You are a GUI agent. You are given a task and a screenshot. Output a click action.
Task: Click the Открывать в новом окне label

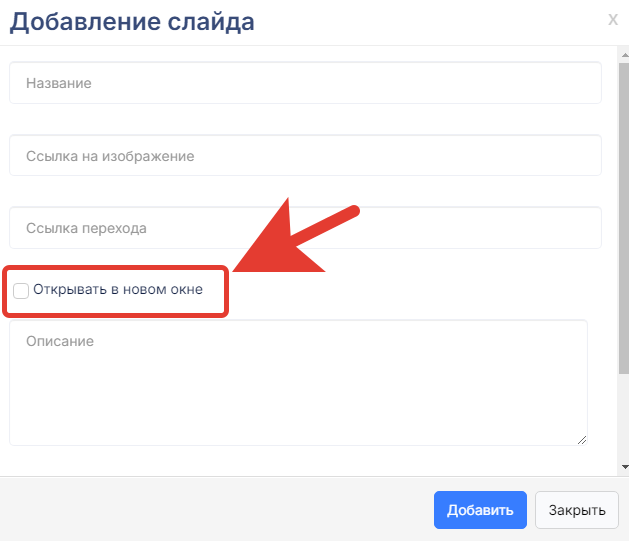pyautogui.click(x=118, y=289)
